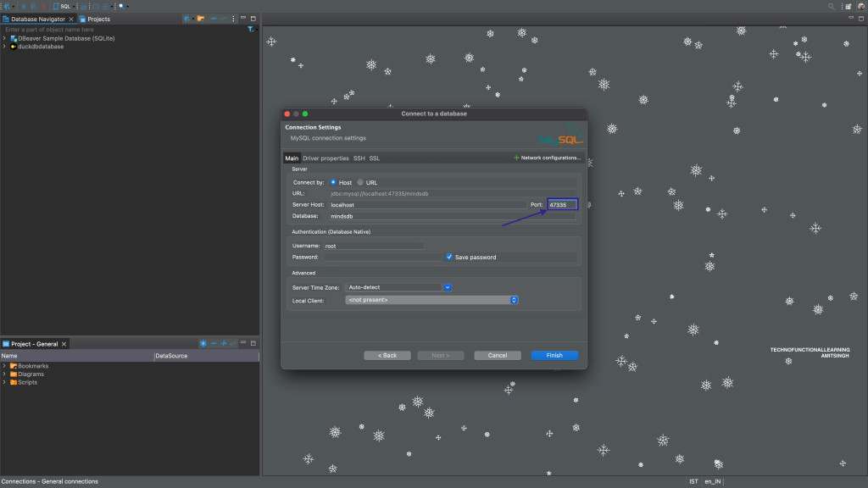Click the gear settings icon in Project panel
The width and height of the screenshot is (868, 488).
(x=203, y=343)
